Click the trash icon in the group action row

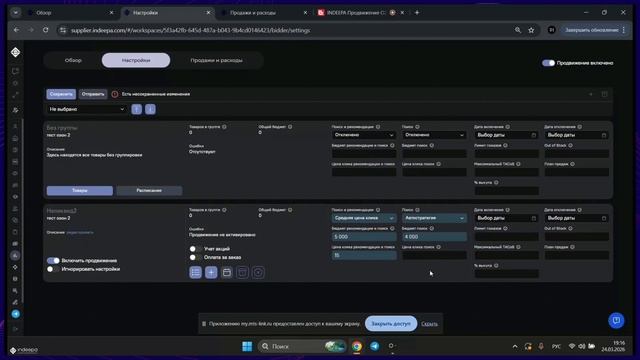point(242,272)
